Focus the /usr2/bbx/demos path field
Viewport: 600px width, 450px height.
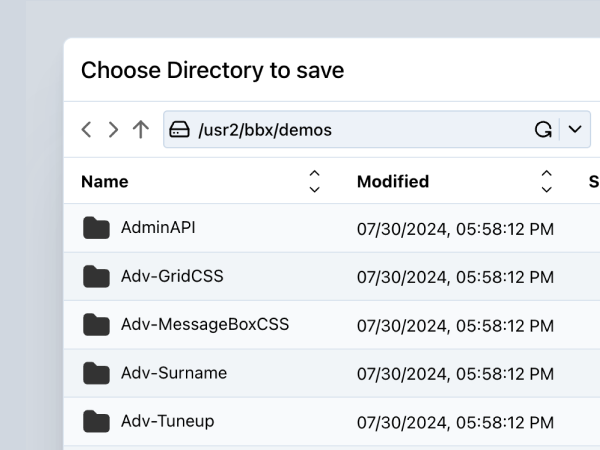pyautogui.click(x=350, y=129)
